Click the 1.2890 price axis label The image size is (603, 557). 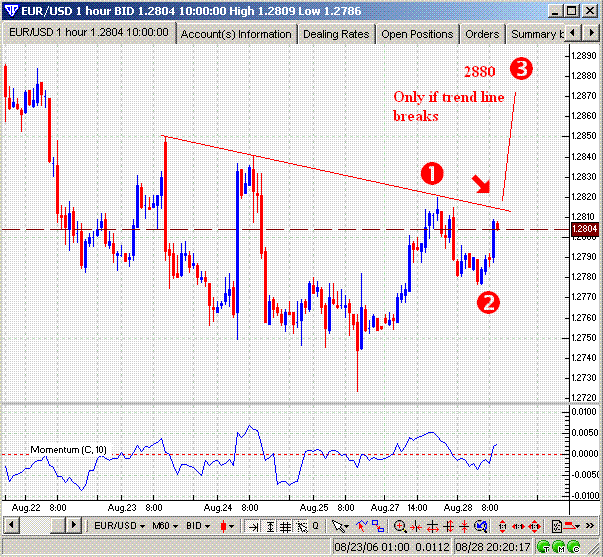click(x=584, y=55)
